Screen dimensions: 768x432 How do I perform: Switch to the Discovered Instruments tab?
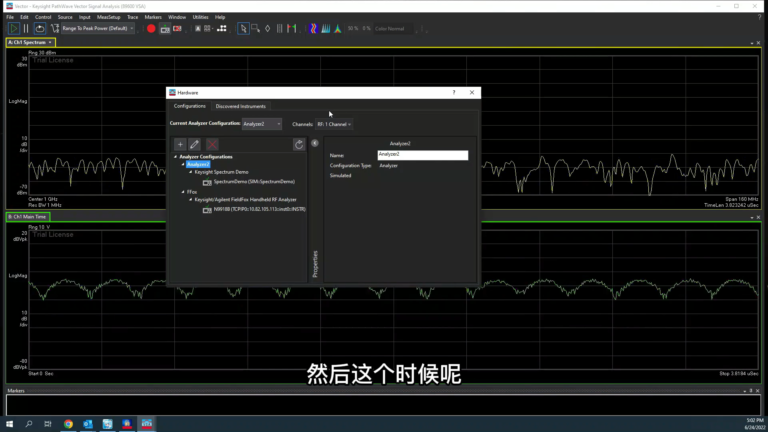240,106
